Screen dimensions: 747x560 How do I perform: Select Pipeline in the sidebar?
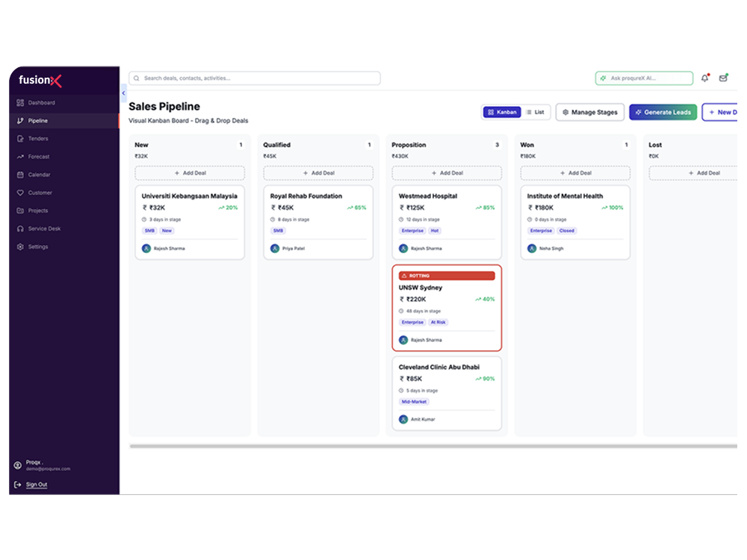[63, 121]
